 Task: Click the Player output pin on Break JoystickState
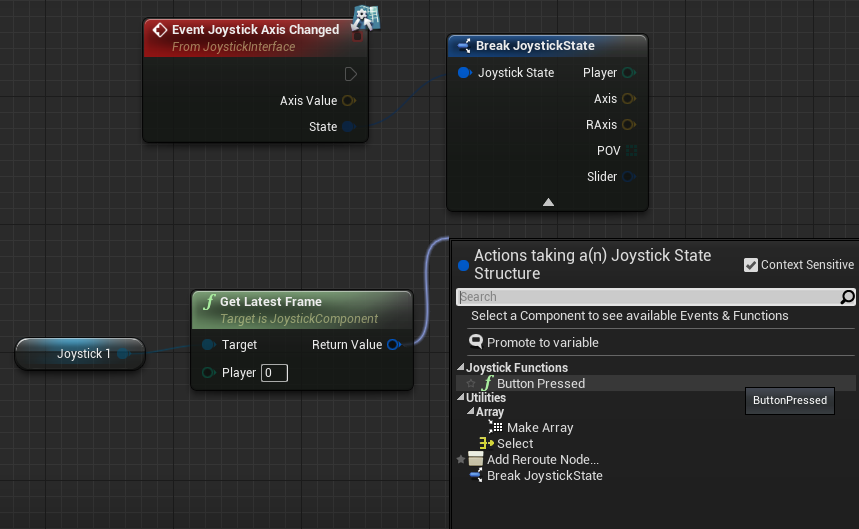pos(629,72)
